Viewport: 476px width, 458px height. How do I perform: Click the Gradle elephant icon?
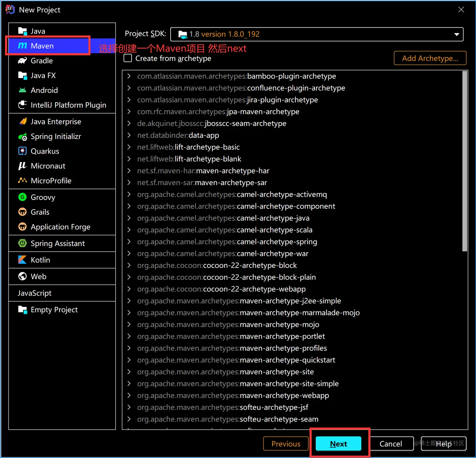pyautogui.click(x=22, y=60)
